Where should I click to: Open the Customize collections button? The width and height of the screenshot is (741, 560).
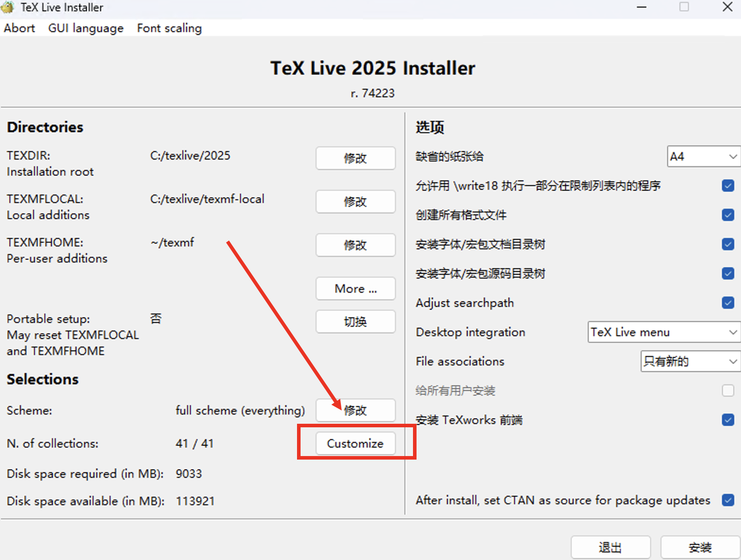pos(355,443)
